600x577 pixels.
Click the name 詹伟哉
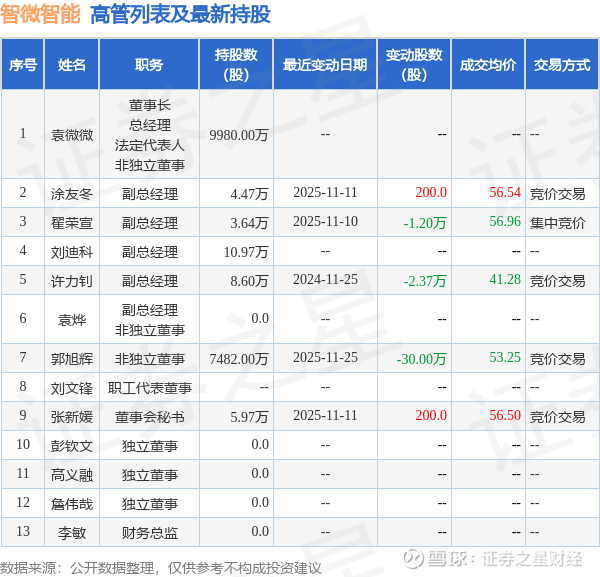click(x=72, y=504)
